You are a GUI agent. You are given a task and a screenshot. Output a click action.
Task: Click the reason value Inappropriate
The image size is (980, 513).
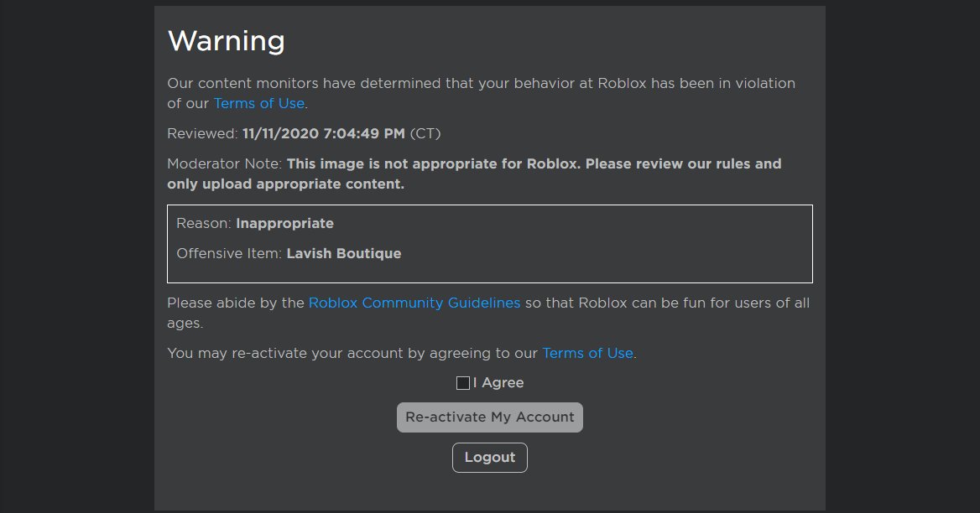[285, 224]
